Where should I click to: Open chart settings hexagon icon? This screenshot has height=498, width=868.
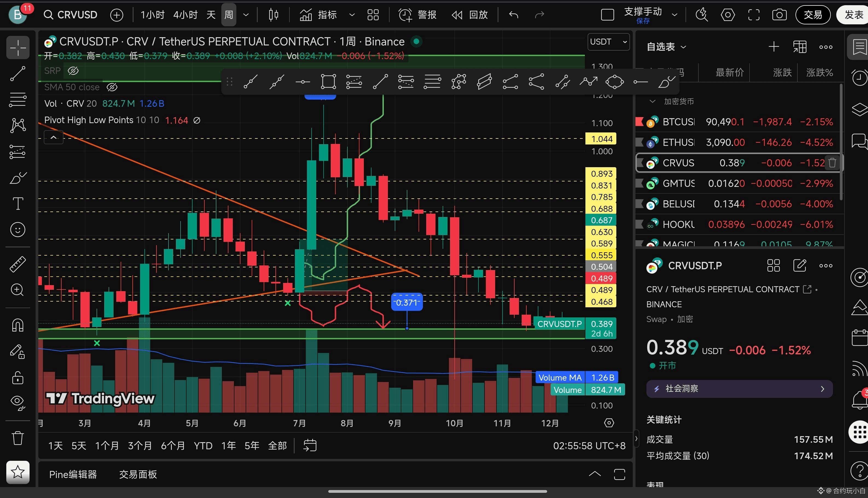(x=728, y=15)
